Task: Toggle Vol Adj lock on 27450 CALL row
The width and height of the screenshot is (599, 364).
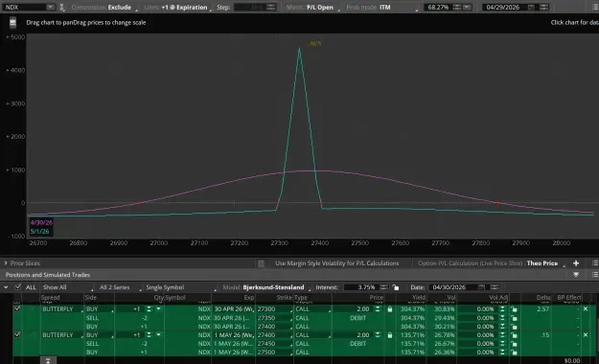Action: [x=515, y=344]
